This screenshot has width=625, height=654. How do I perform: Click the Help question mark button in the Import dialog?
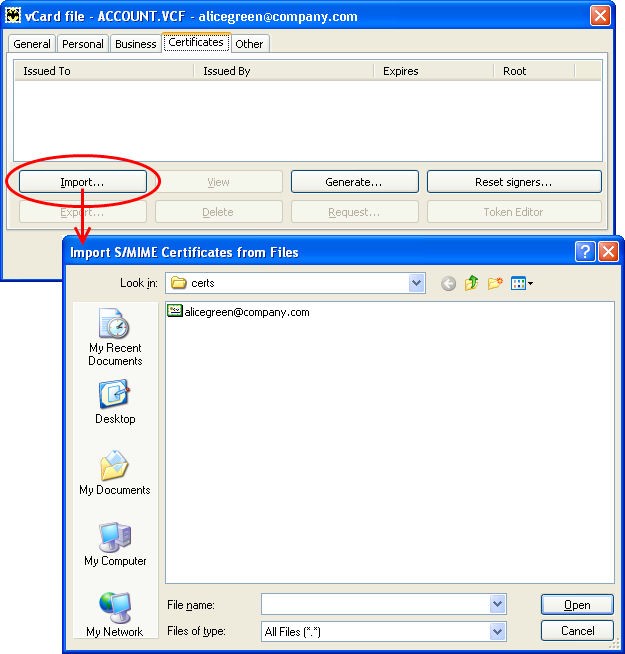coord(585,252)
